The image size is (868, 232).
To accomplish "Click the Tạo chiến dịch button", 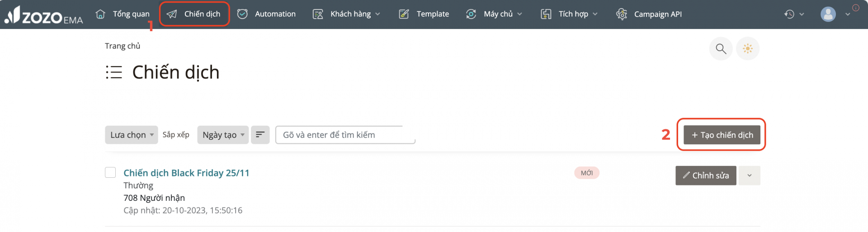I will tap(722, 135).
